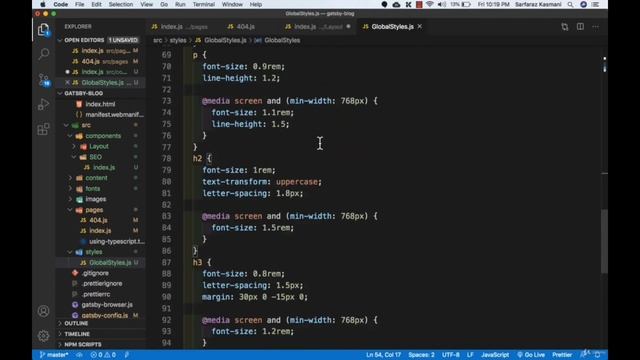The image size is (640, 360).
Task: Open the Source Control view icon
Action: (43, 79)
